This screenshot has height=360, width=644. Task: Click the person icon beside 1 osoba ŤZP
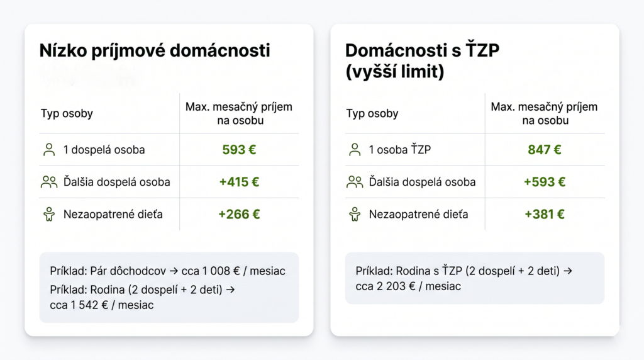(x=354, y=150)
